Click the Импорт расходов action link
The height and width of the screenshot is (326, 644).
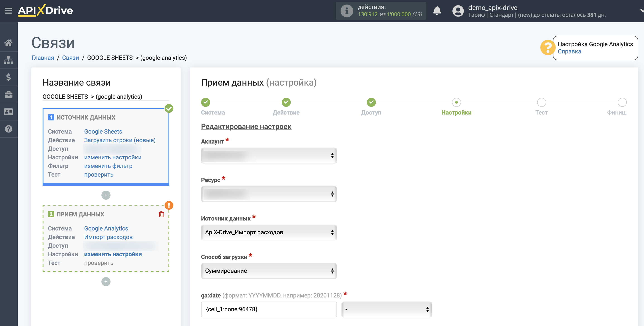coord(108,237)
